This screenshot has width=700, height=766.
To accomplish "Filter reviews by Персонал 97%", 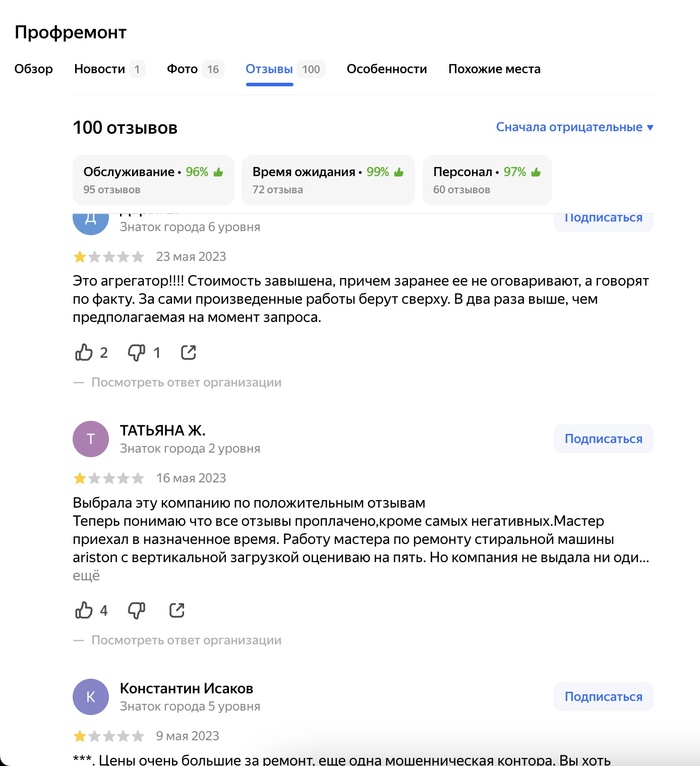I will 487,180.
